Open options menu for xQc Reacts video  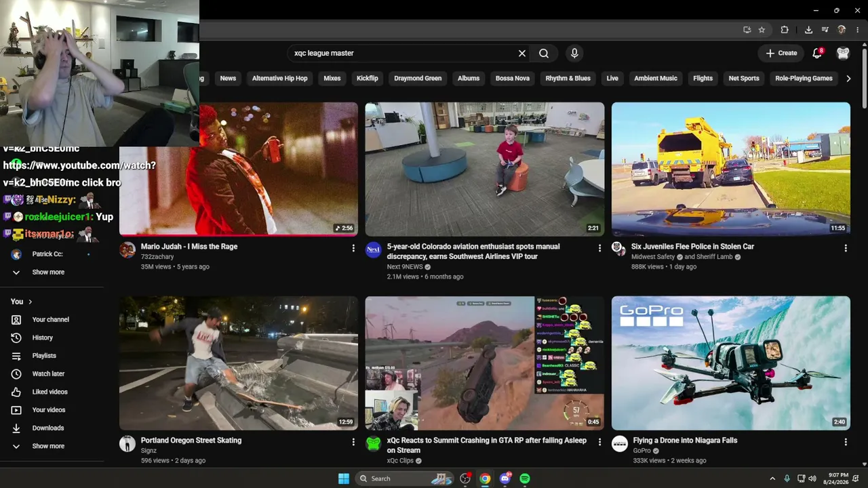tap(599, 442)
